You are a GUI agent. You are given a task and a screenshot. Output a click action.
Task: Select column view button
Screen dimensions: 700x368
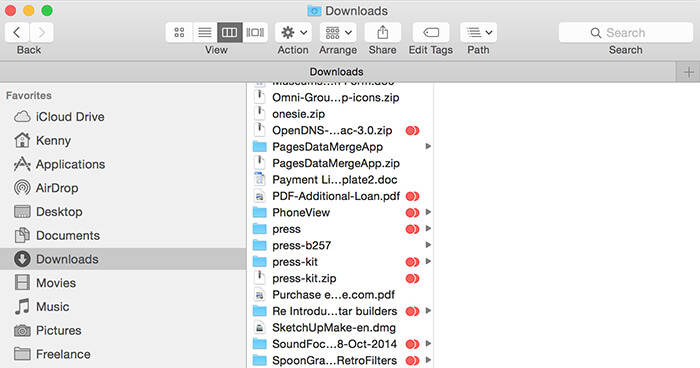tap(229, 33)
